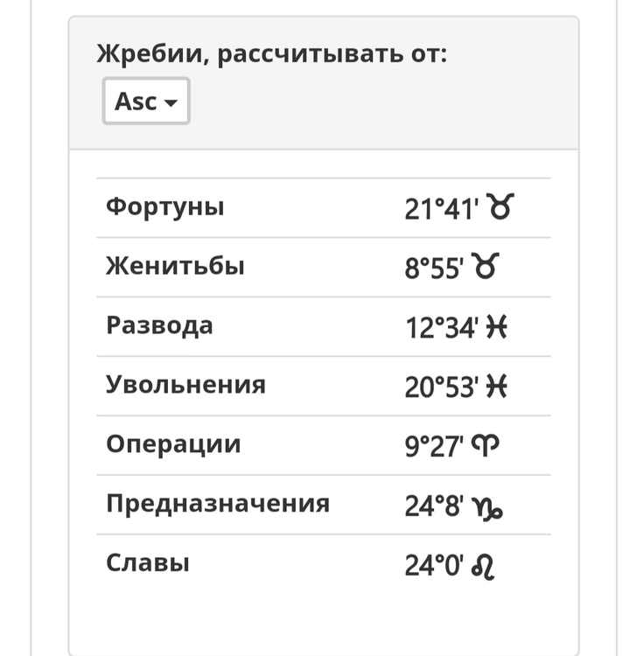Select the Предназначения lot label

click(x=218, y=504)
